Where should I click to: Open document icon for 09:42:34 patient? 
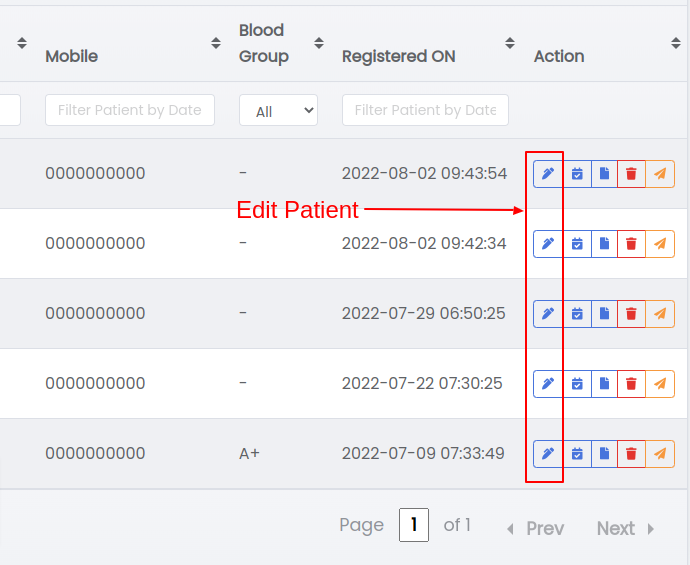click(x=604, y=244)
